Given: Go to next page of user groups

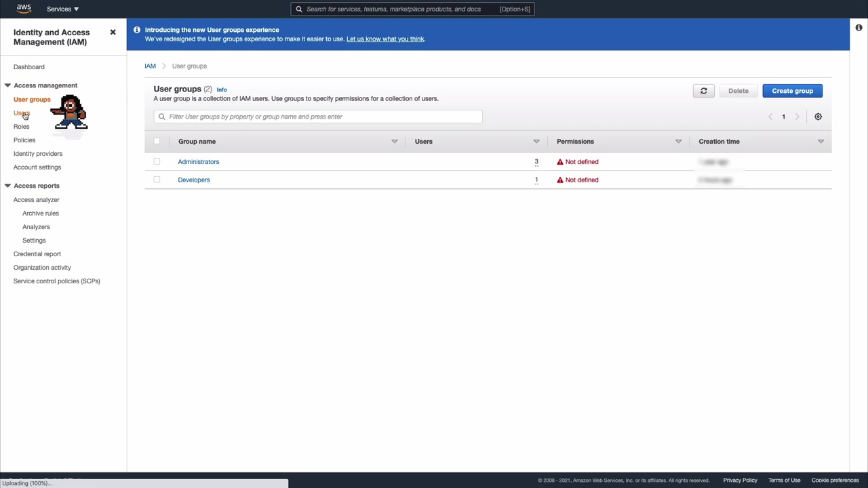Looking at the screenshot, I should click(x=797, y=117).
